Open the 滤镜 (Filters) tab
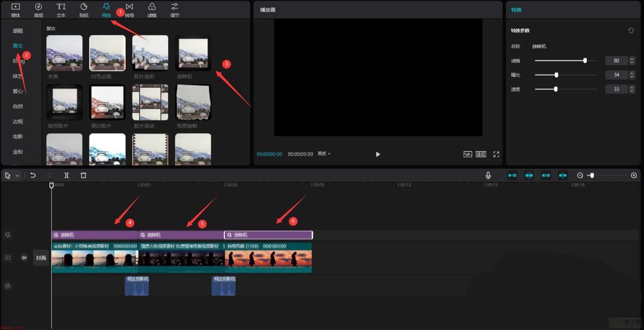 (x=152, y=10)
